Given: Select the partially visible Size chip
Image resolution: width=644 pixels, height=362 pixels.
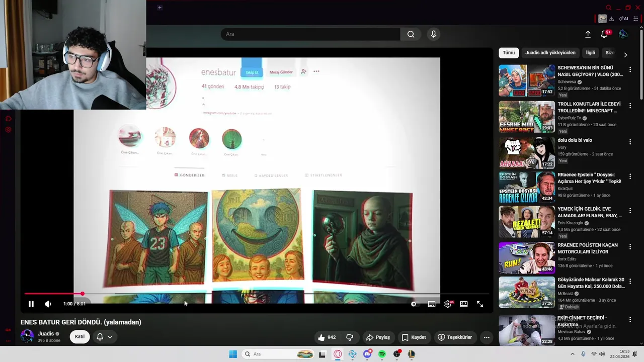Looking at the screenshot, I should tap(610, 53).
